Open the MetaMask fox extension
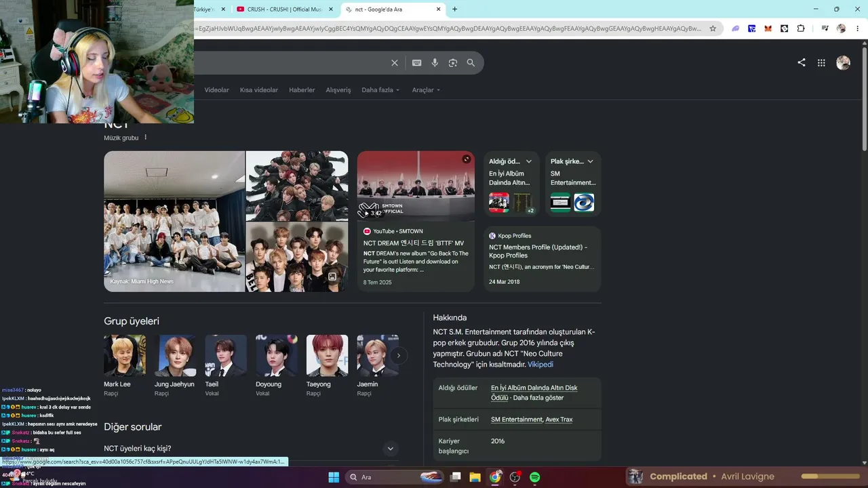The height and width of the screenshot is (488, 868). [x=768, y=28]
